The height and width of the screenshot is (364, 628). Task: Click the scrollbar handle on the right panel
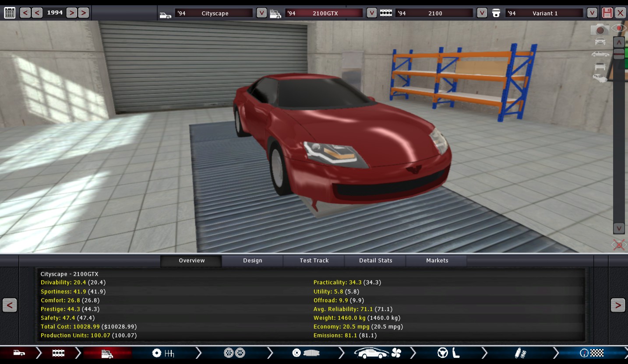pyautogui.click(x=618, y=54)
